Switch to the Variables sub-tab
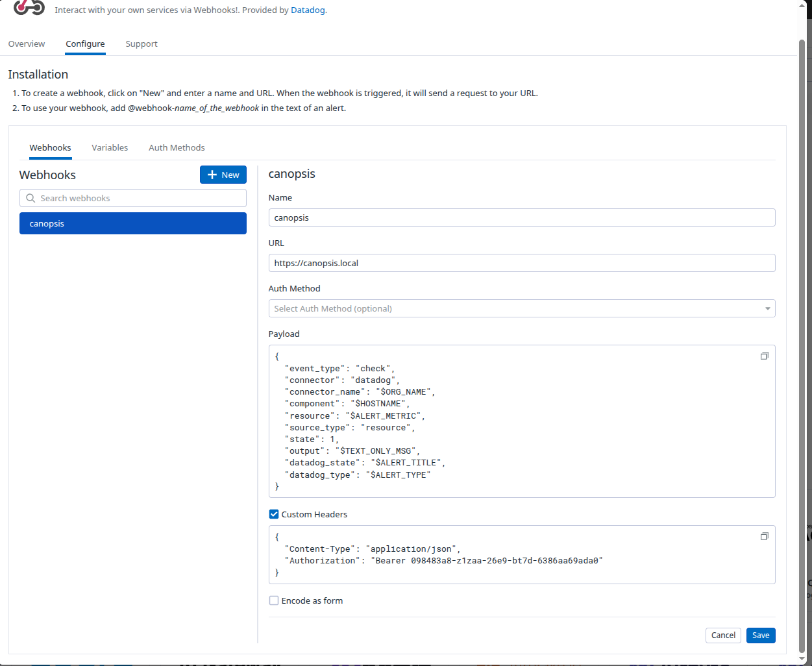The image size is (812, 666). pos(110,147)
